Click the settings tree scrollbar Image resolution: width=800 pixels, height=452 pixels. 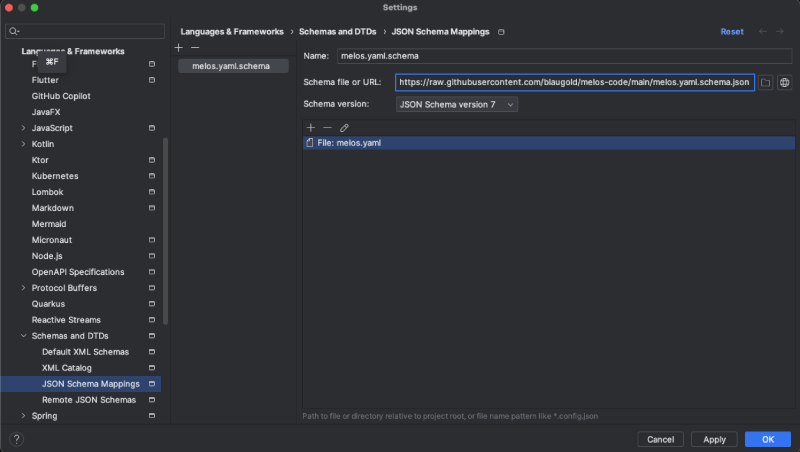165,231
